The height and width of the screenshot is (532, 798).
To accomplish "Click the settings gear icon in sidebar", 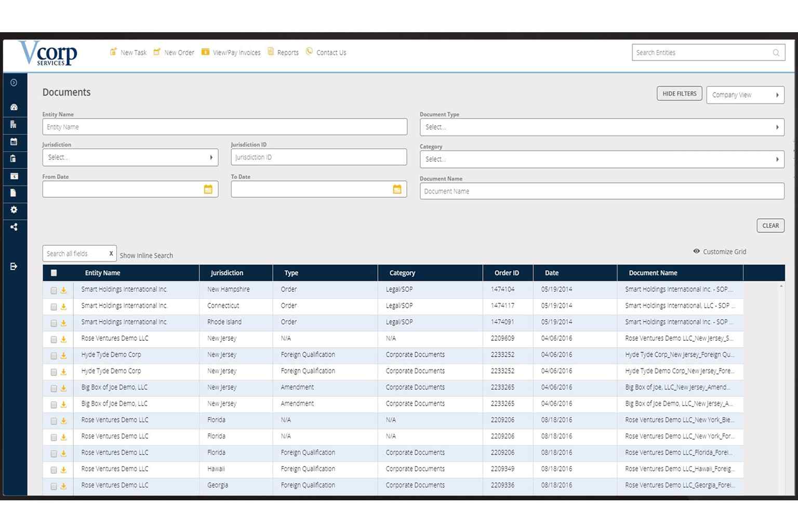I will (14, 210).
